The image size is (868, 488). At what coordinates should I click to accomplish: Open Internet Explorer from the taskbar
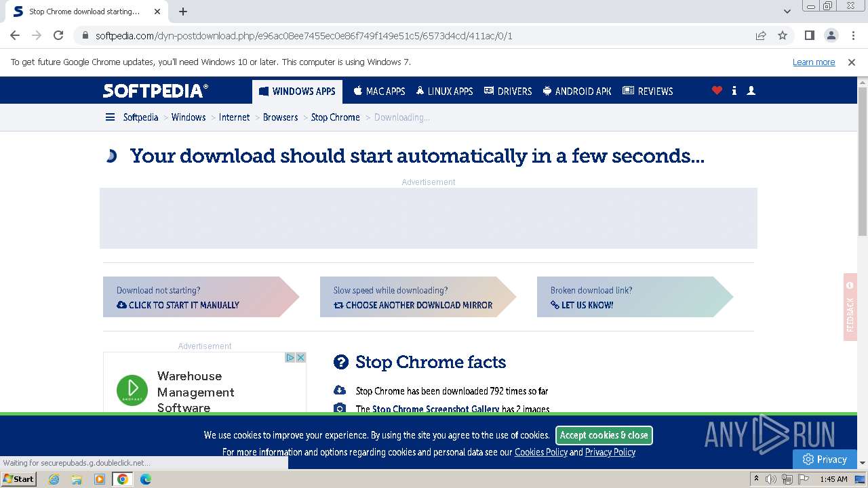coord(54,479)
